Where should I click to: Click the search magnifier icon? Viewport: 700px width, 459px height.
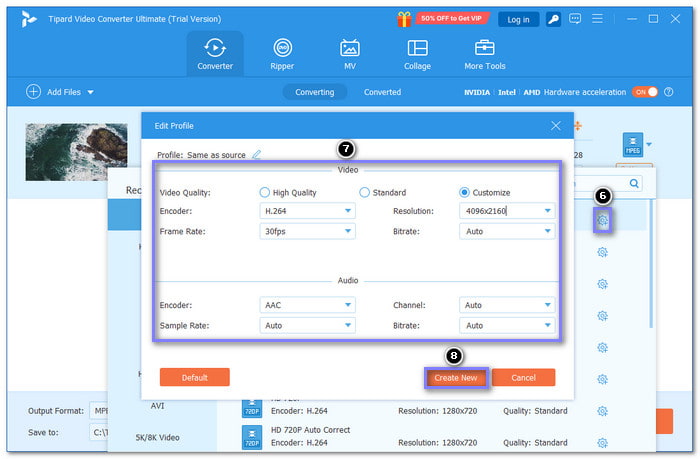[634, 183]
